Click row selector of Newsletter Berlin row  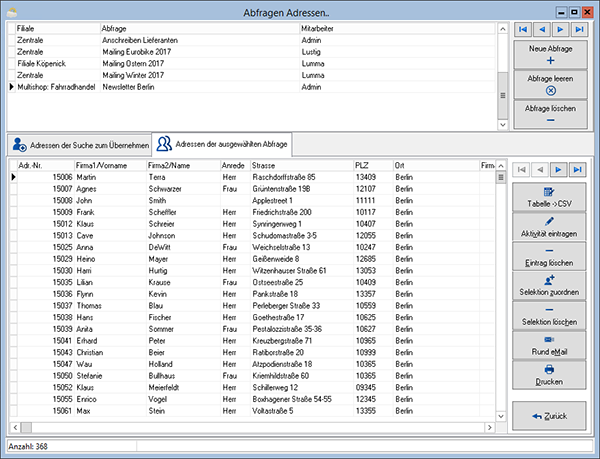pyautogui.click(x=11, y=87)
